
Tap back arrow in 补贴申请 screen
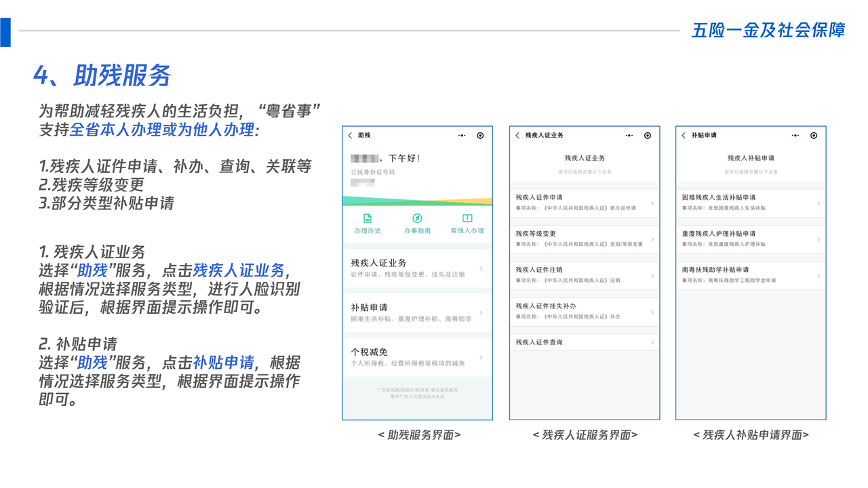click(x=684, y=136)
